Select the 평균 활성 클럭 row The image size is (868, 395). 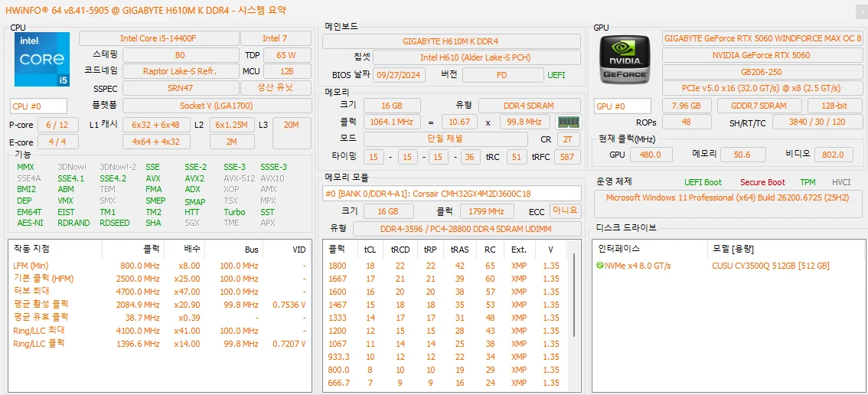click(x=159, y=304)
